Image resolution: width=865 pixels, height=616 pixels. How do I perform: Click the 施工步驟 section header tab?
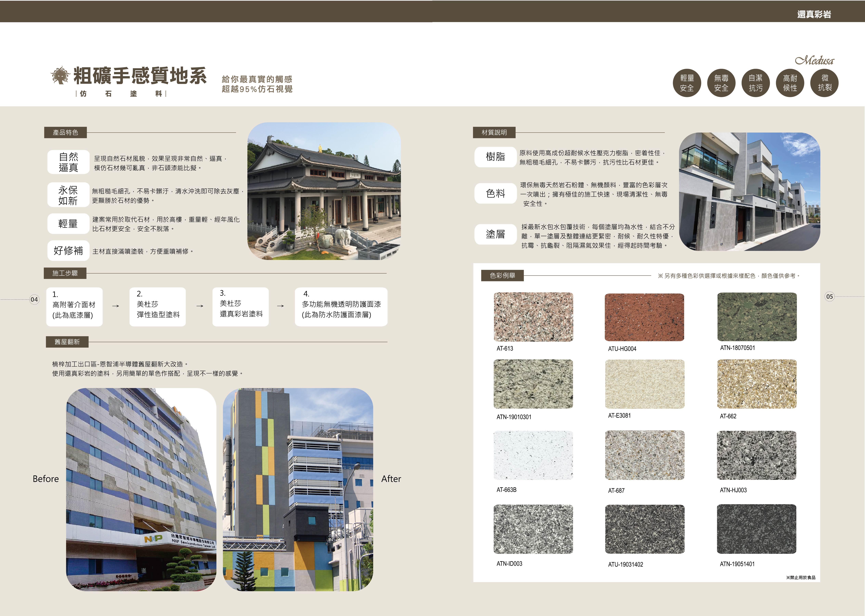click(x=65, y=273)
